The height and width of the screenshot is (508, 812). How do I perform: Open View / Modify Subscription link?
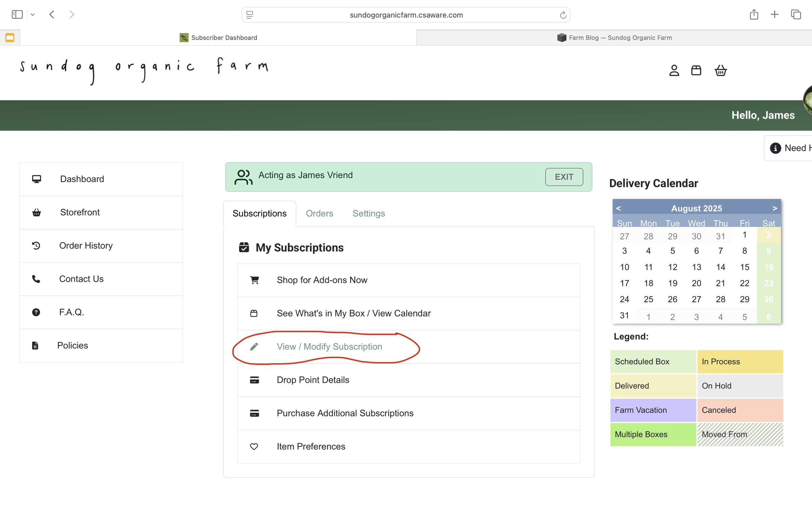click(329, 346)
